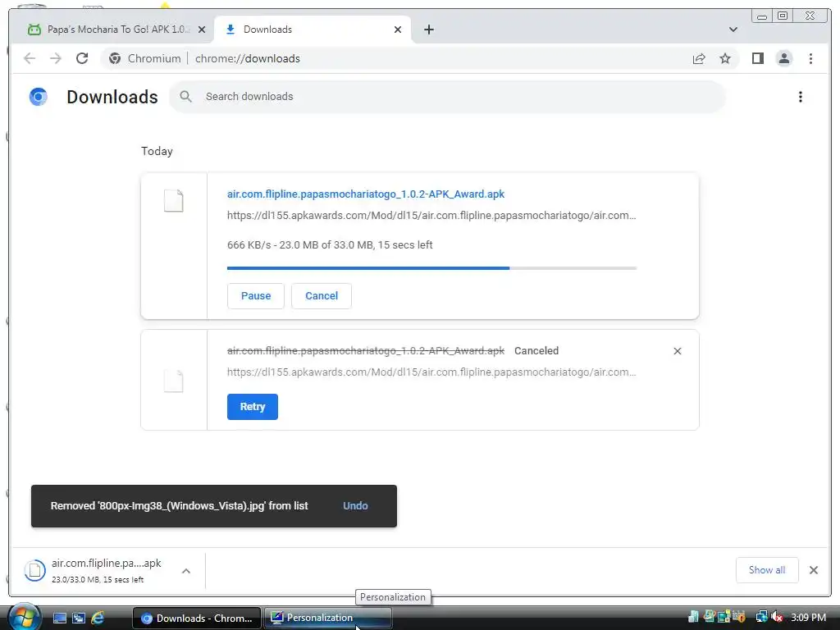Viewport: 840px width, 630px height.
Task: Click the apk item in download shelf
Action: point(98,570)
